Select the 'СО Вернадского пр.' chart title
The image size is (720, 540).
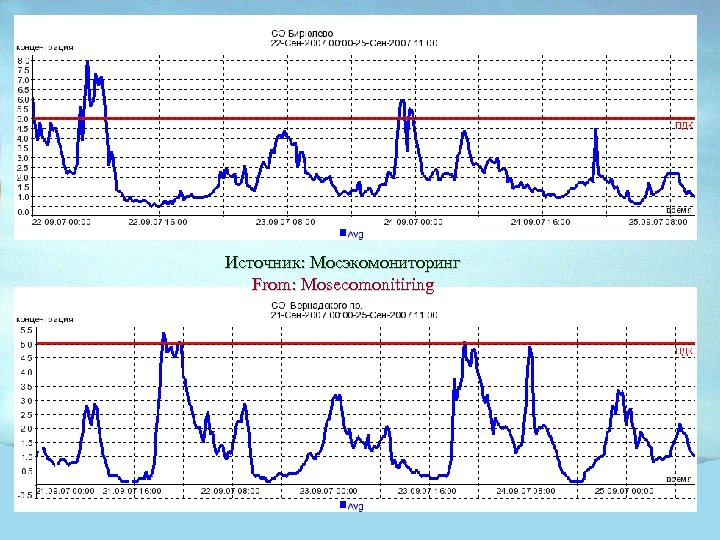[x=316, y=305]
